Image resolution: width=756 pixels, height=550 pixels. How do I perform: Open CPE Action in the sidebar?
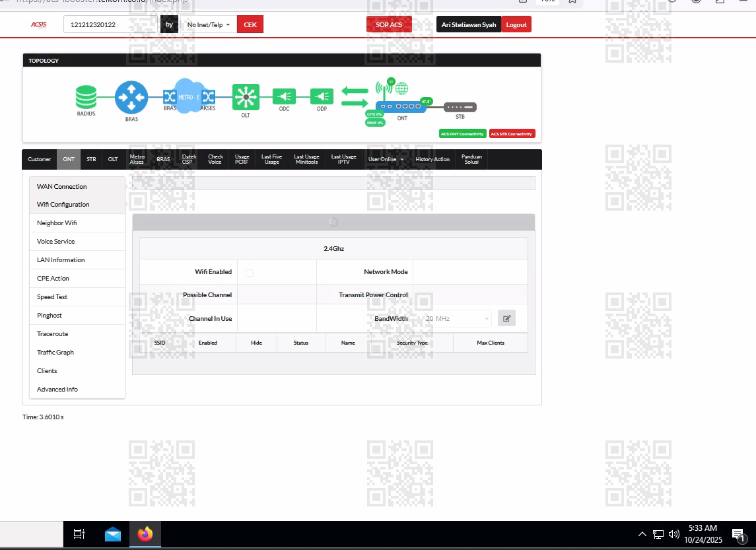77,279
